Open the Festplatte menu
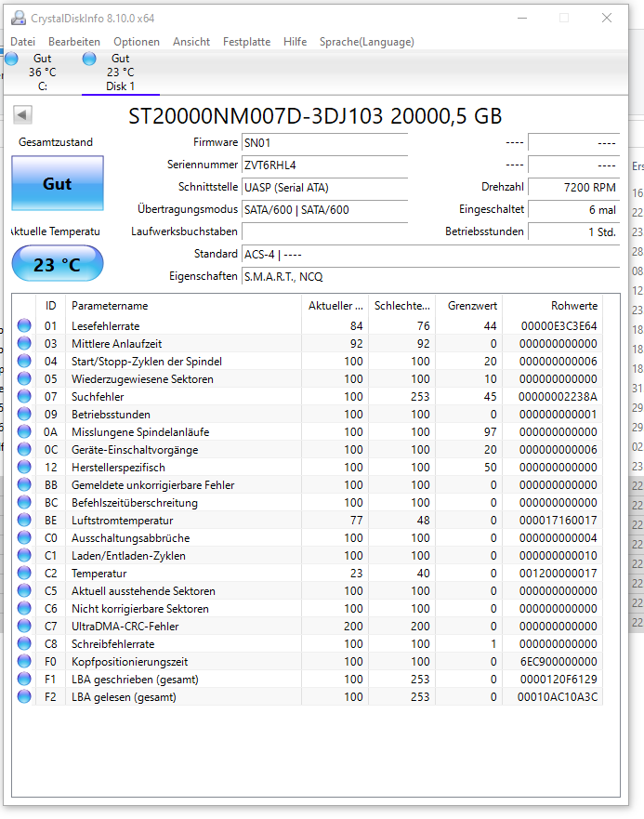This screenshot has width=644, height=819. (246, 42)
